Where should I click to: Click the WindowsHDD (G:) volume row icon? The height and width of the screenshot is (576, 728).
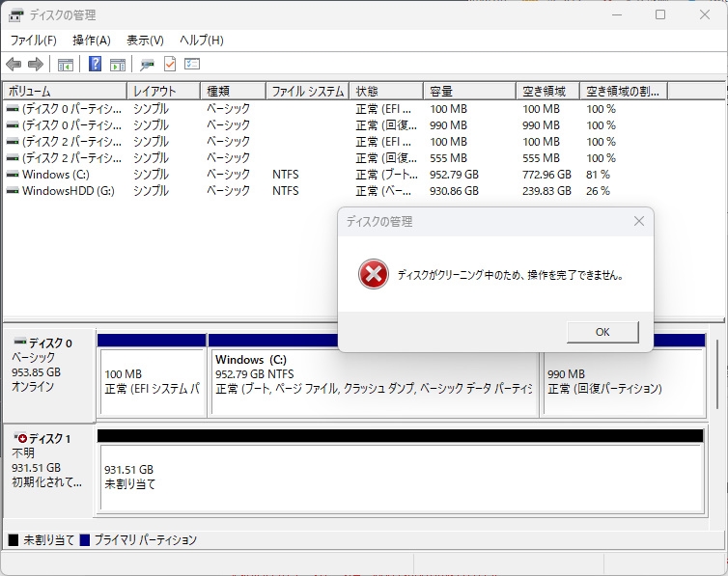(13, 191)
